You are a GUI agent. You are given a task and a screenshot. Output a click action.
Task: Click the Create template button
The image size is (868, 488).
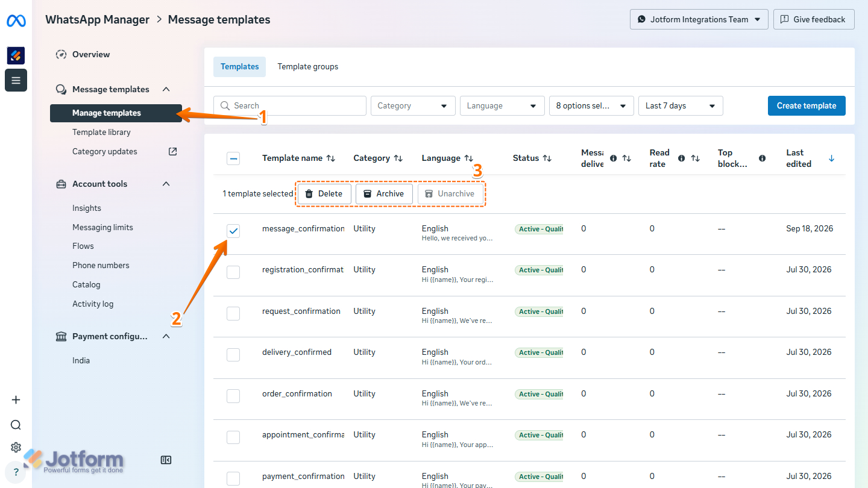(x=807, y=105)
